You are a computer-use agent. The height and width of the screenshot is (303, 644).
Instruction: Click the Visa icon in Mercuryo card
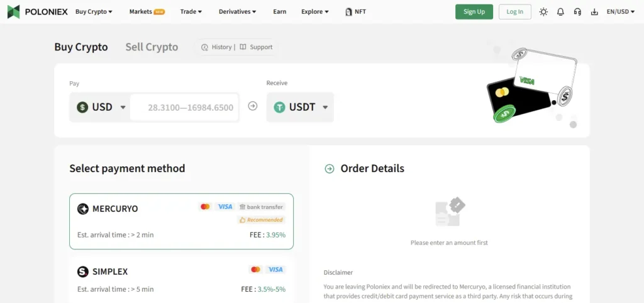pos(225,207)
